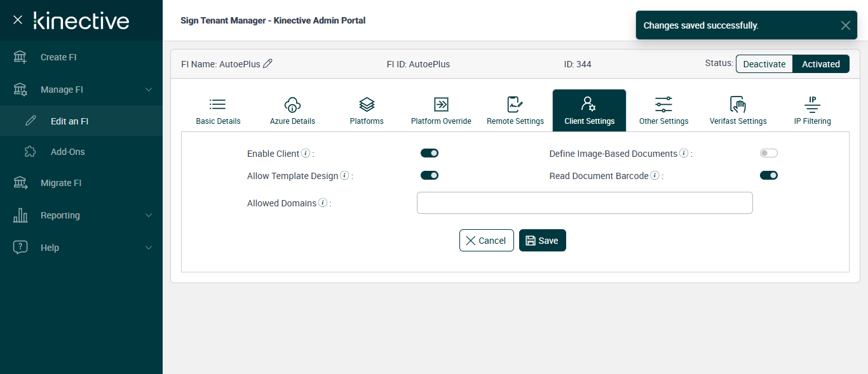Click the Save button
868x374 pixels.
pyautogui.click(x=543, y=241)
